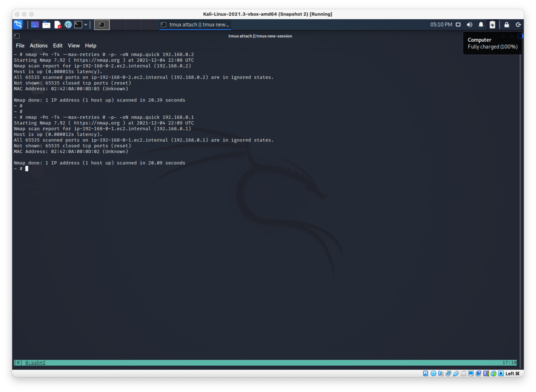Screen dimensions: 536x392
Task: Click the VirtualBox display monitor icon
Action: tap(471, 374)
